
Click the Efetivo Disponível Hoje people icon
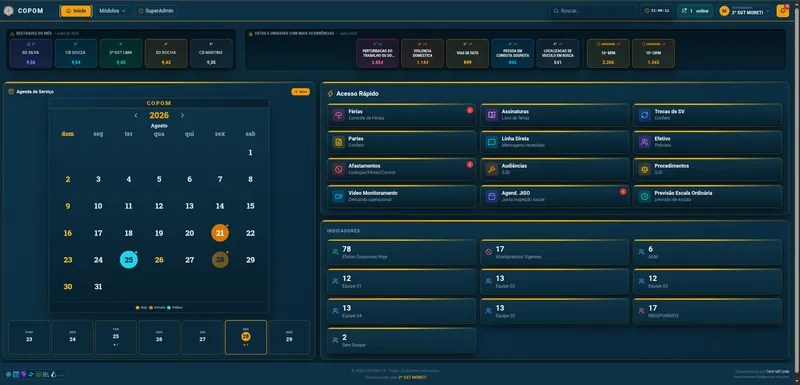click(335, 252)
